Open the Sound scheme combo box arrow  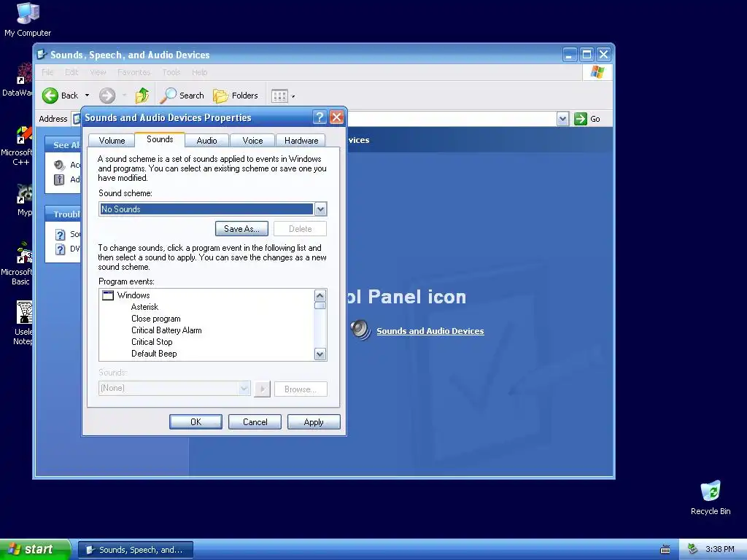[x=321, y=209]
